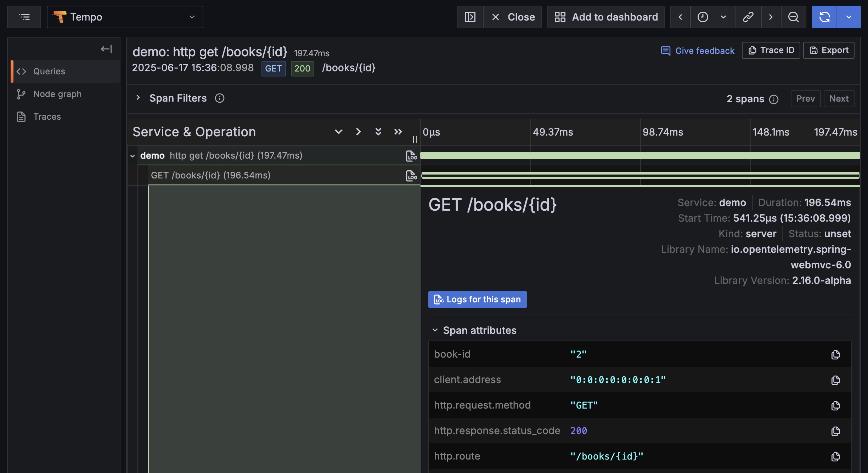Viewport: 868px width, 473px height.
Task: Copy shortened link with the link icon
Action: click(x=748, y=17)
